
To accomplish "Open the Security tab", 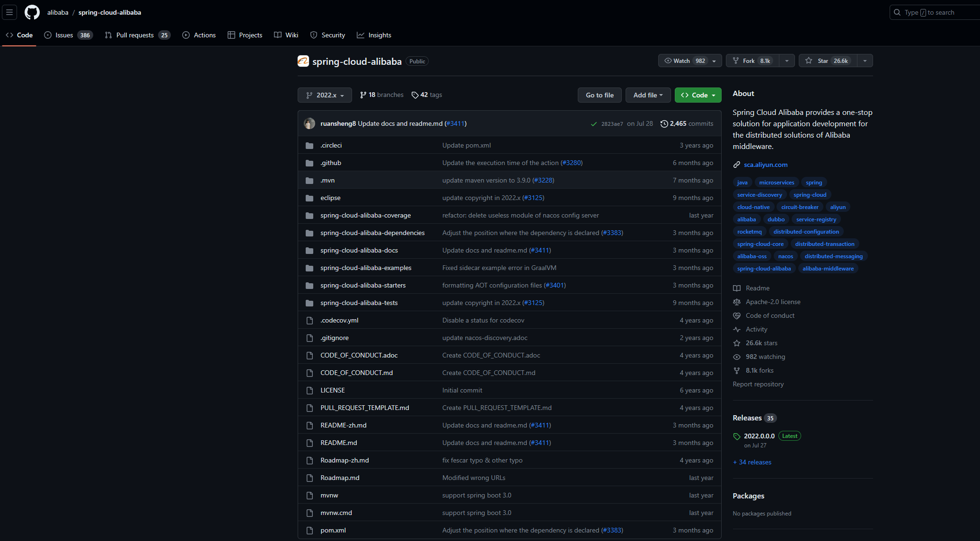I will pos(327,35).
